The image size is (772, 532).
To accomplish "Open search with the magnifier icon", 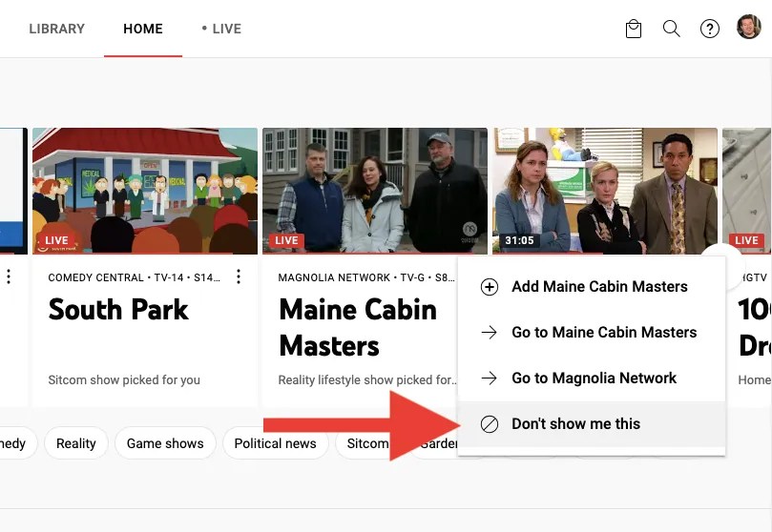I will click(x=671, y=29).
